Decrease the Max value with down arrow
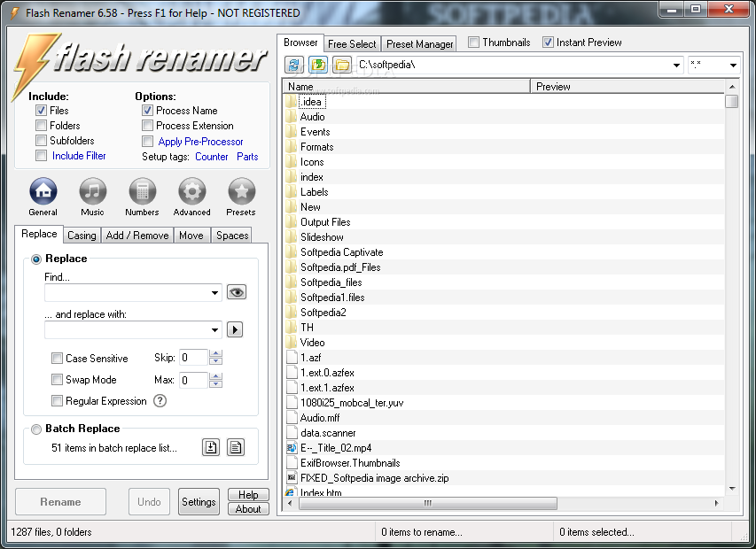This screenshot has height=549, width=756. tap(216, 383)
